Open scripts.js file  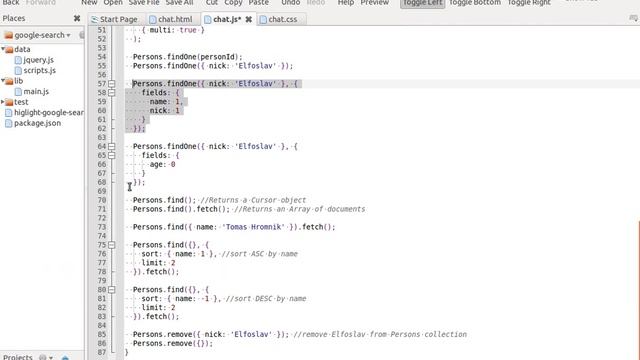[x=40, y=70]
